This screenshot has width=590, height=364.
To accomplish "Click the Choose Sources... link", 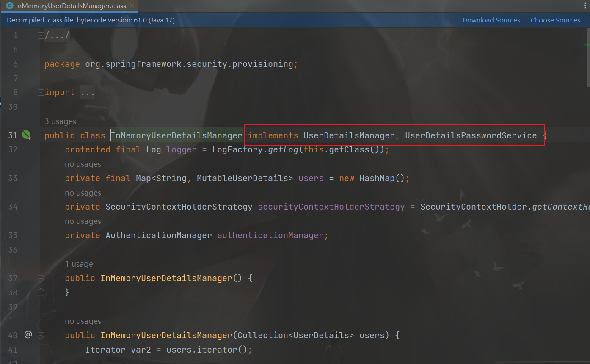I will coord(557,20).
